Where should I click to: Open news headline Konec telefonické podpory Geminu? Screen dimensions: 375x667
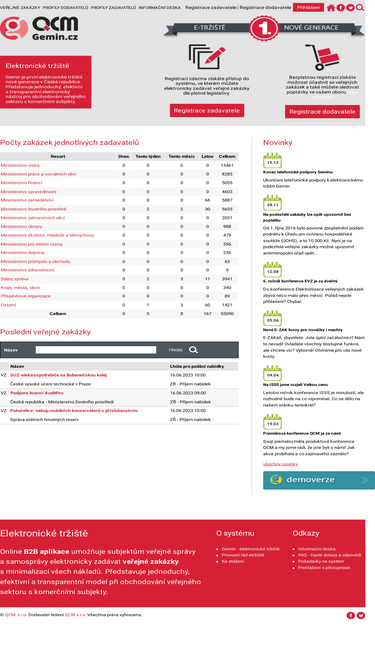pyautogui.click(x=298, y=172)
